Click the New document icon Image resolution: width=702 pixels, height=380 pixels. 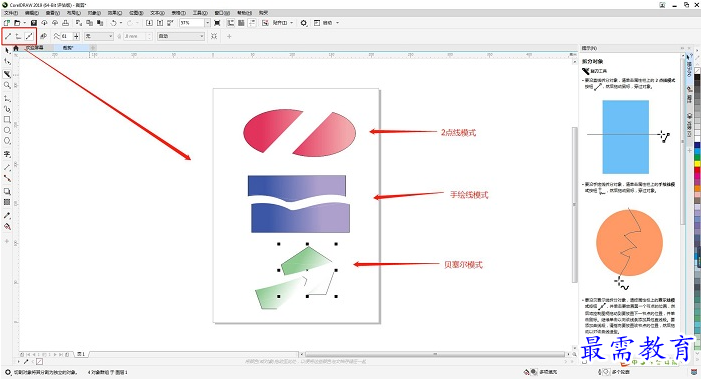[7, 23]
